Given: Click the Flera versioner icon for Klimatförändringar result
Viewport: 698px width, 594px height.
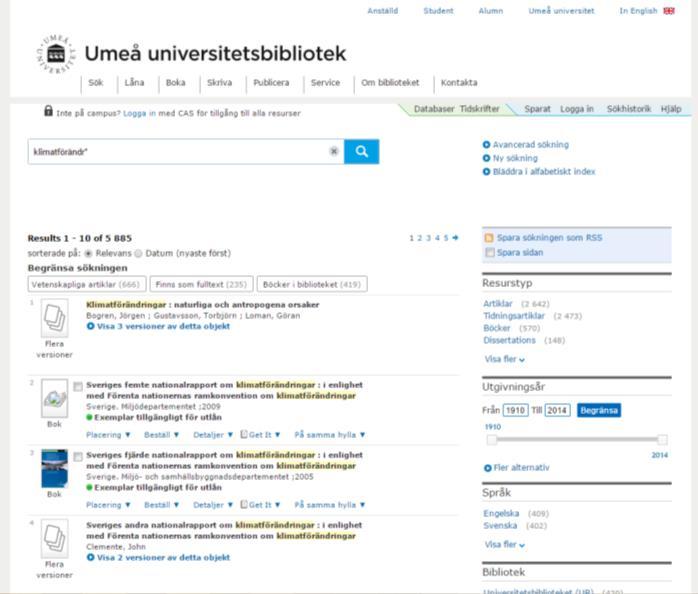Looking at the screenshot, I should [x=54, y=318].
